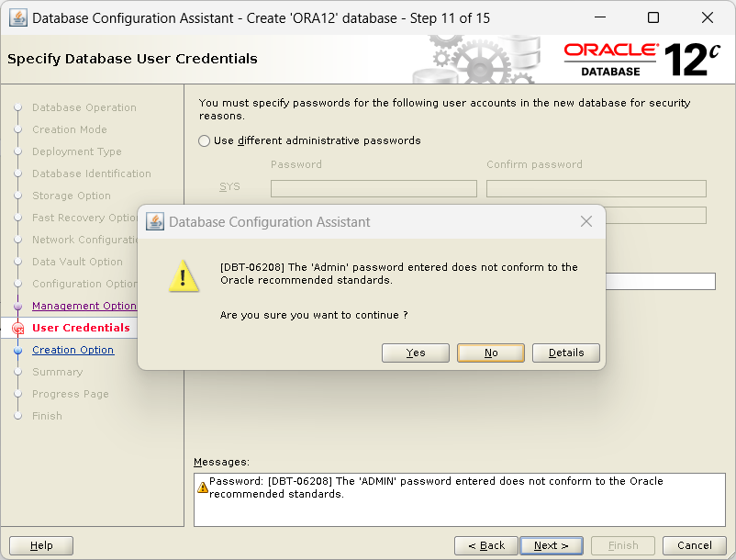Click the Summary step

click(57, 372)
